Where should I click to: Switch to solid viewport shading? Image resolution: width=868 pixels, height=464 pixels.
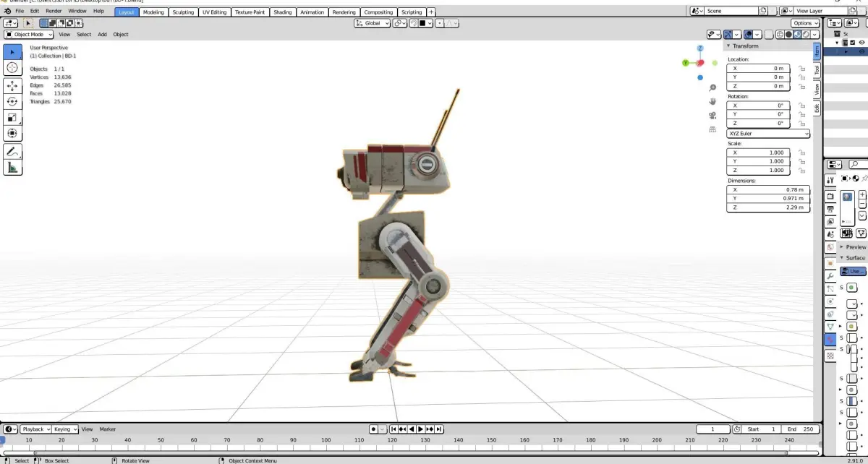click(x=788, y=34)
